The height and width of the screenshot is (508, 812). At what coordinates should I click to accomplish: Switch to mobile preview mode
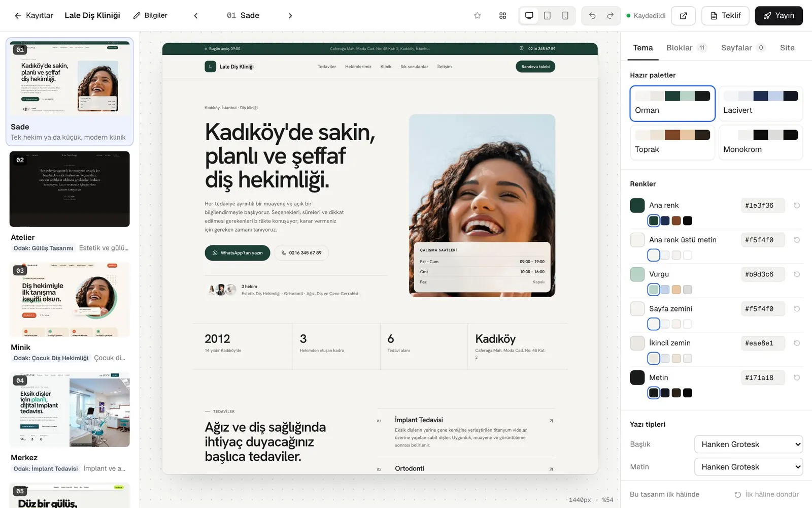tap(565, 16)
